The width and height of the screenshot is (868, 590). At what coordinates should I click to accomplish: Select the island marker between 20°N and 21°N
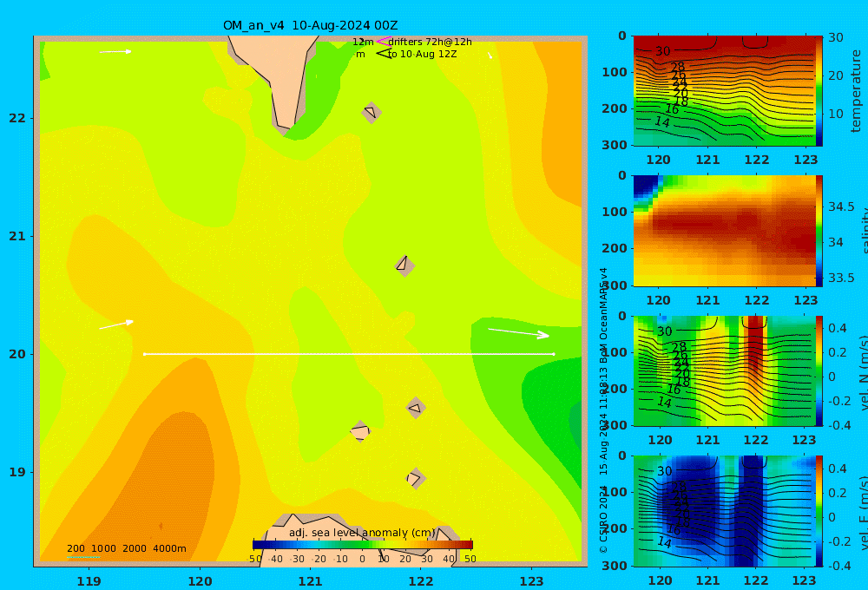coord(404,265)
